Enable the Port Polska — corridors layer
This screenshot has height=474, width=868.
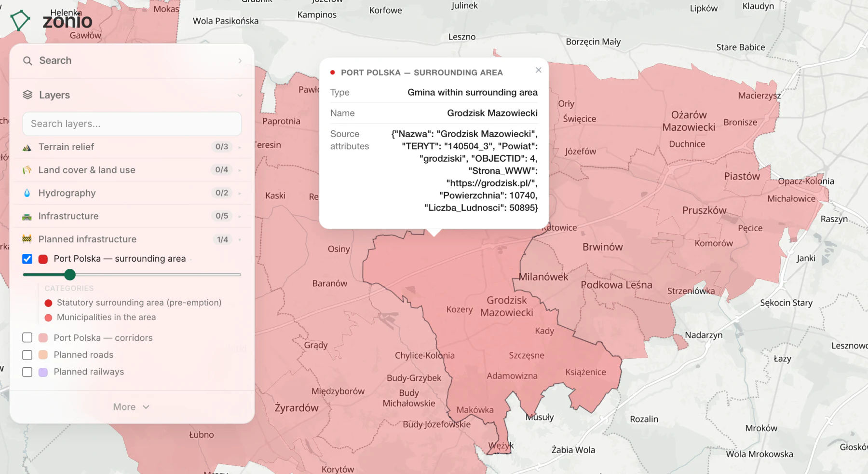tap(27, 338)
